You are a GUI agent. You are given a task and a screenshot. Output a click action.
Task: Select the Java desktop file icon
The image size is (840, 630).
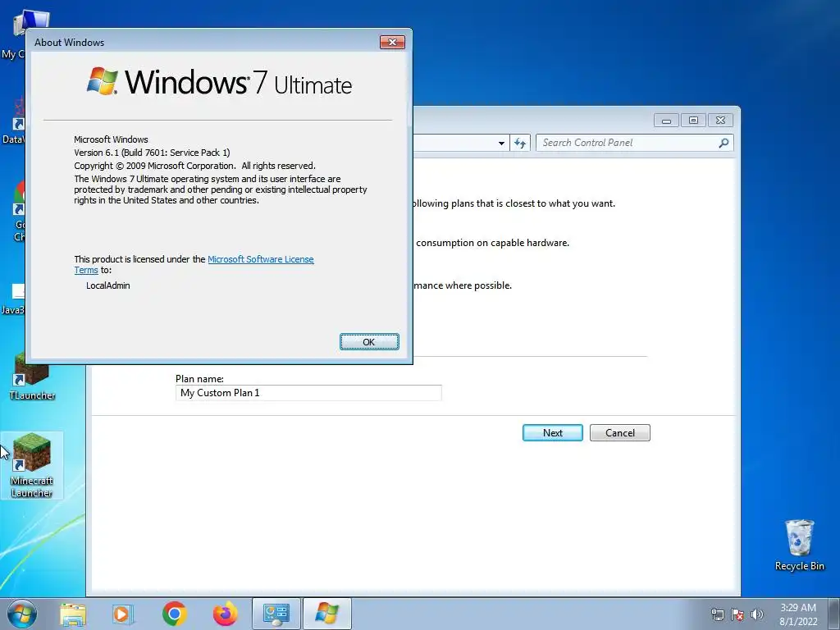coord(13,299)
